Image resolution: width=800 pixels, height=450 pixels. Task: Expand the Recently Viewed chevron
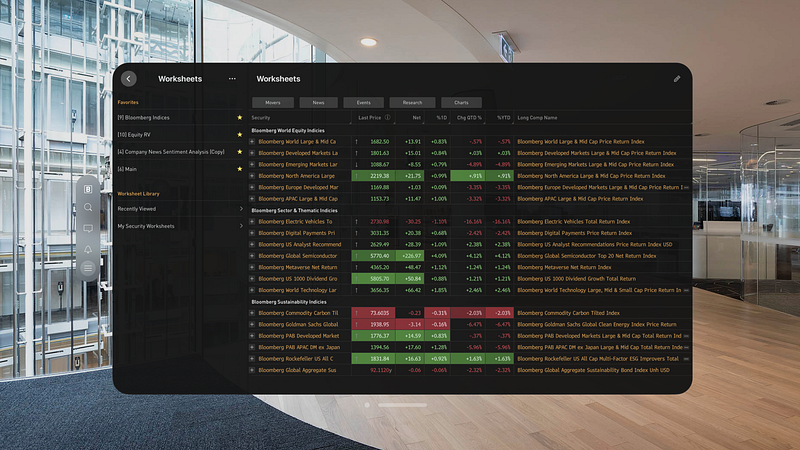coord(241,209)
